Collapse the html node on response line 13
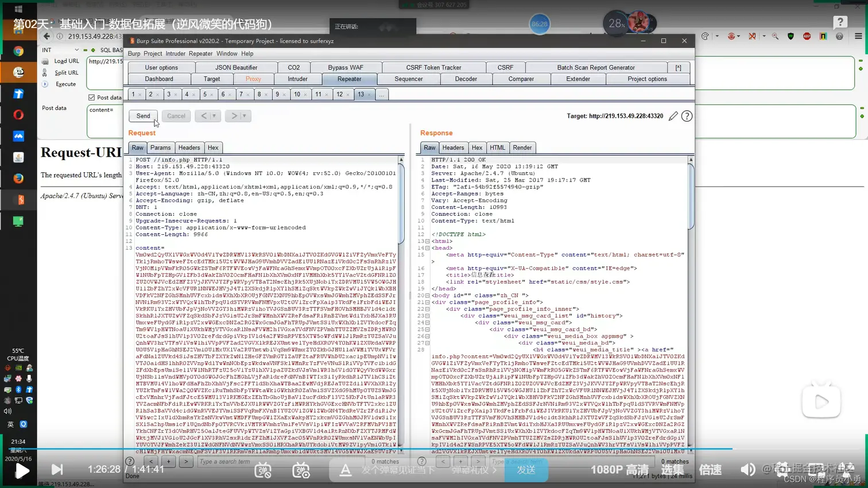This screenshot has width=868, height=488. point(427,241)
